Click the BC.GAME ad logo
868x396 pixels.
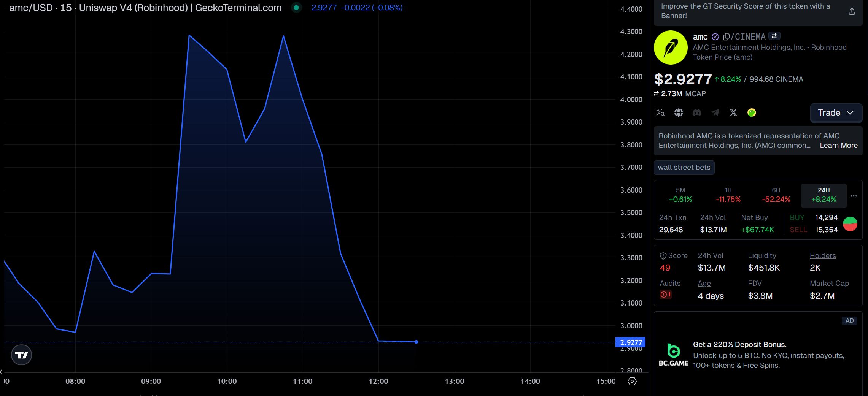click(x=673, y=355)
